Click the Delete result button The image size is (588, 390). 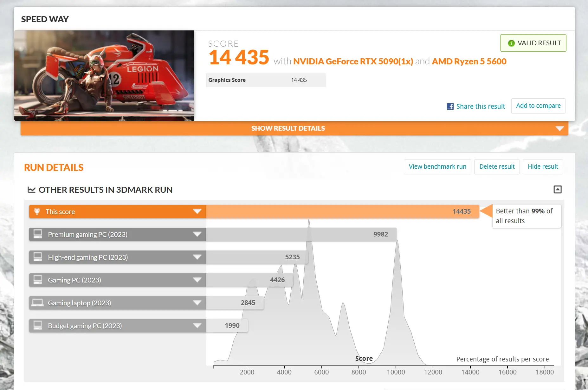pos(497,167)
